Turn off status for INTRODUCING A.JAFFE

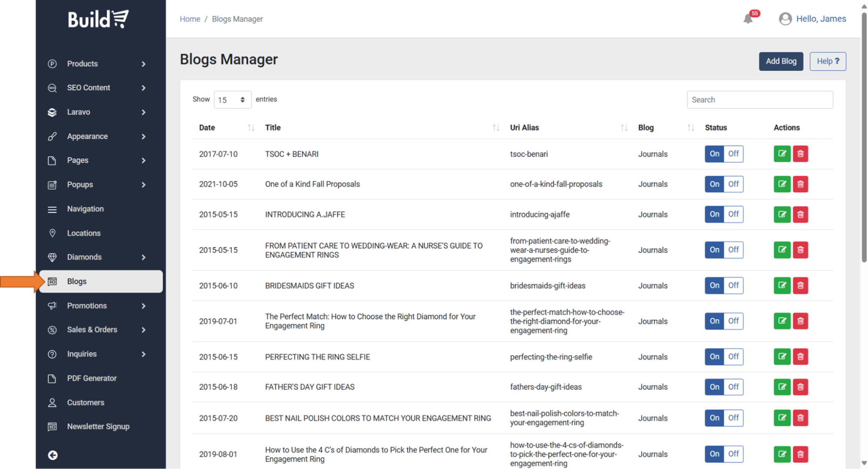coord(733,214)
